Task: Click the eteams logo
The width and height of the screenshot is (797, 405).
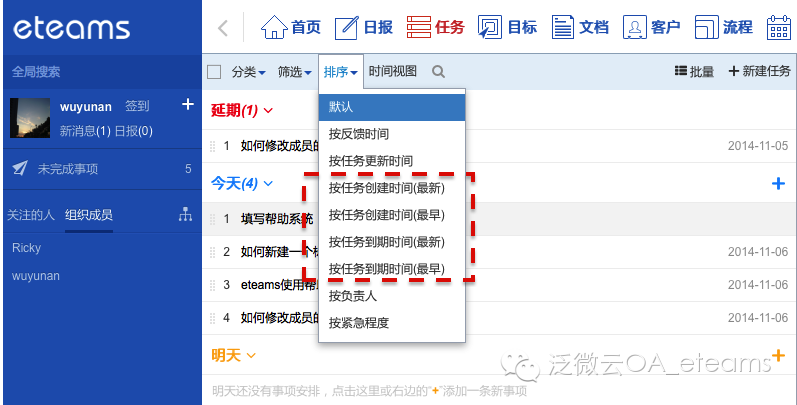Action: [x=72, y=28]
